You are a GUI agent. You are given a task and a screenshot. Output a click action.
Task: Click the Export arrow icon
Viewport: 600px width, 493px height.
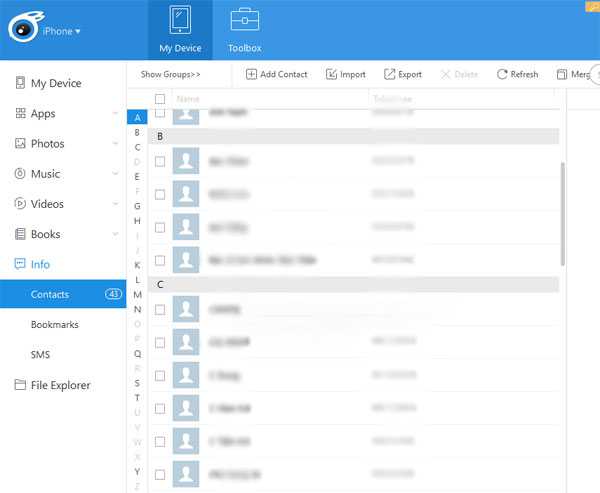(x=389, y=74)
